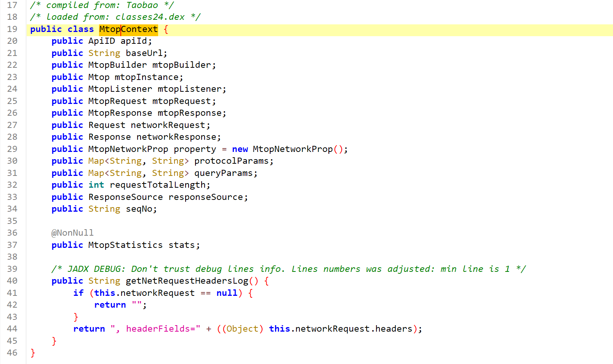The height and width of the screenshot is (364, 613).
Task: Click the ResponseSource type name
Action: point(125,197)
